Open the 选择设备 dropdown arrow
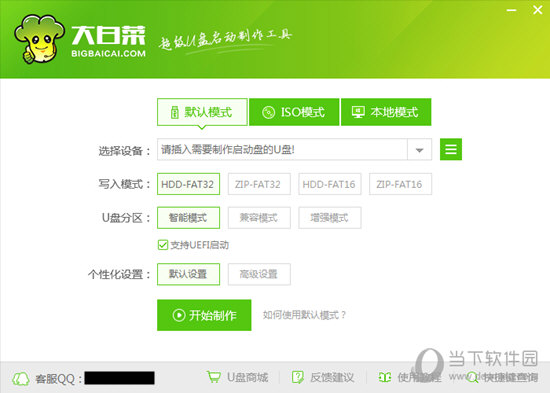Image resolution: width=550 pixels, height=393 pixels. (x=419, y=150)
